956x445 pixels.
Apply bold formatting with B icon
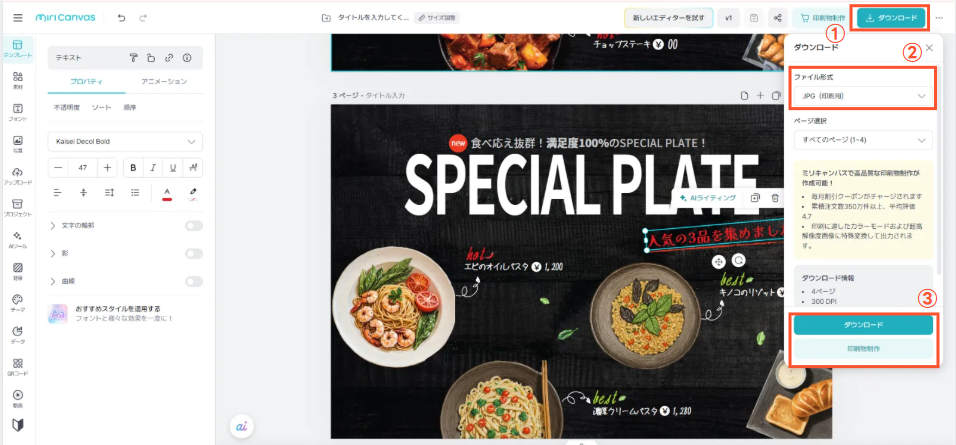click(133, 168)
